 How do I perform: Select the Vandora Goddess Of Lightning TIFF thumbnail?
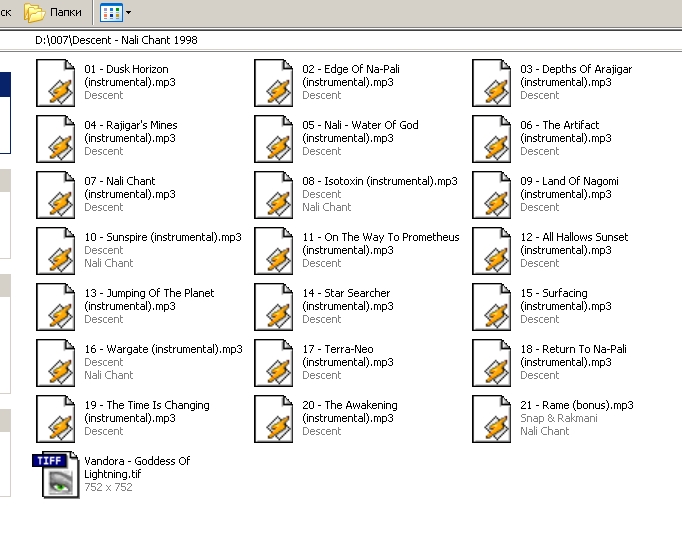tap(56, 474)
